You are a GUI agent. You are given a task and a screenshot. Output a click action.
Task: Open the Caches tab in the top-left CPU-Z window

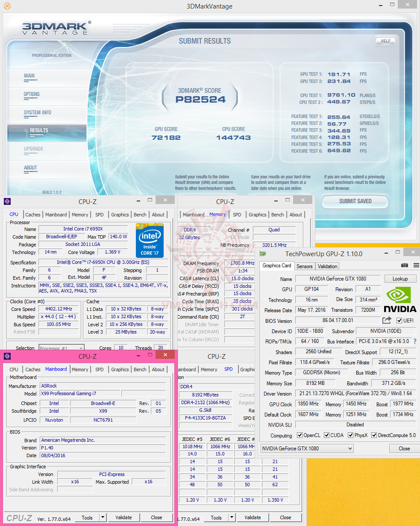[x=32, y=215]
